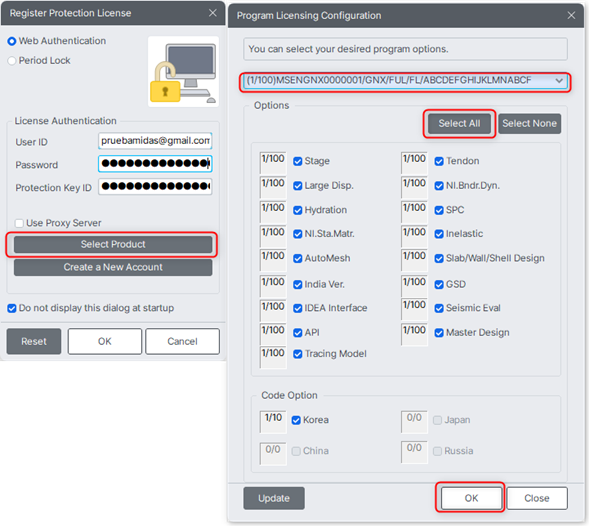Click the Select Product button
Image resolution: width=589 pixels, height=526 pixels.
(113, 245)
